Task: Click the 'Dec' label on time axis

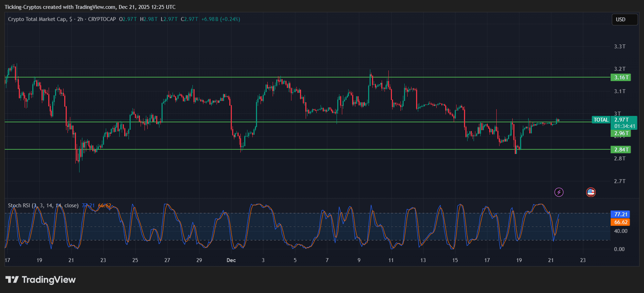Action: point(231,260)
